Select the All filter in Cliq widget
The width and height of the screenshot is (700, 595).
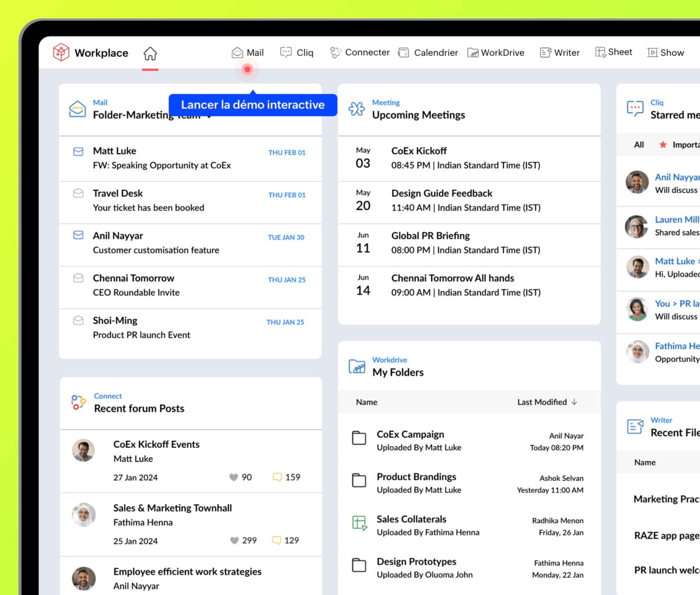click(x=639, y=145)
